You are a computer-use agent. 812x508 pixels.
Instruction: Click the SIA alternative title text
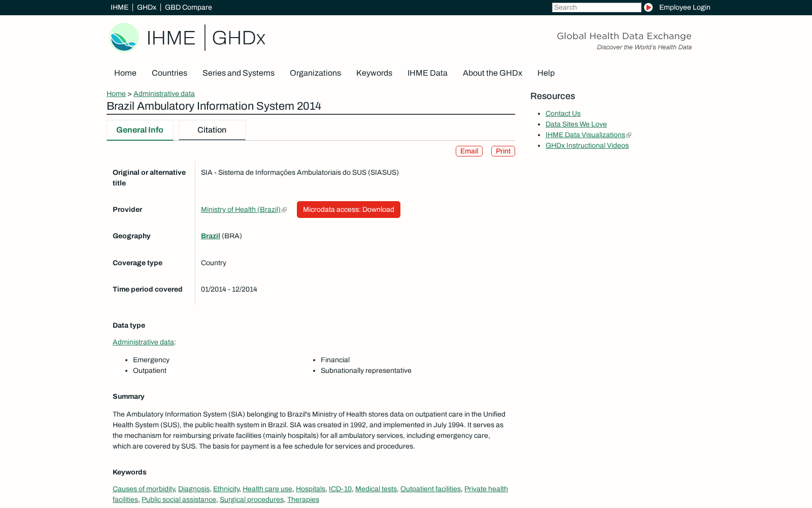coord(300,172)
